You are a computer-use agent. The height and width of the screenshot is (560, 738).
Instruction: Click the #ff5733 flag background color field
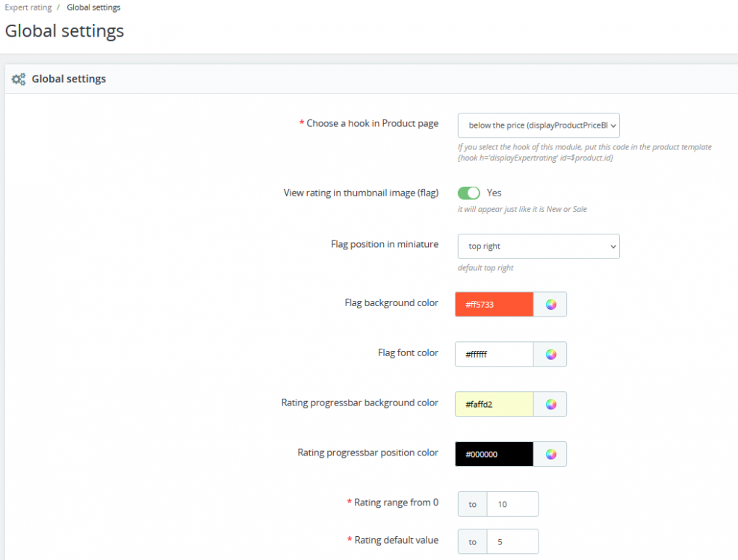(x=494, y=305)
